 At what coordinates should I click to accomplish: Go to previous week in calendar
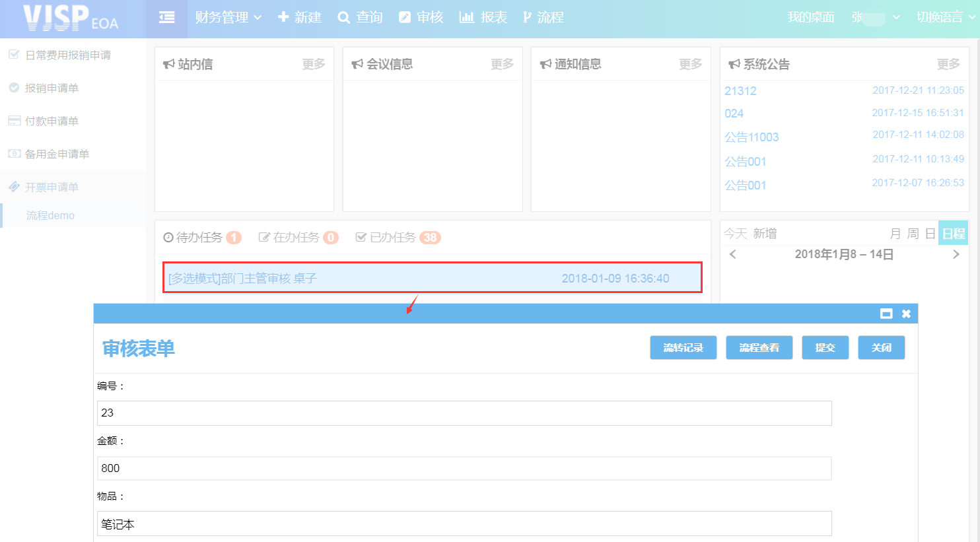pyautogui.click(x=732, y=254)
